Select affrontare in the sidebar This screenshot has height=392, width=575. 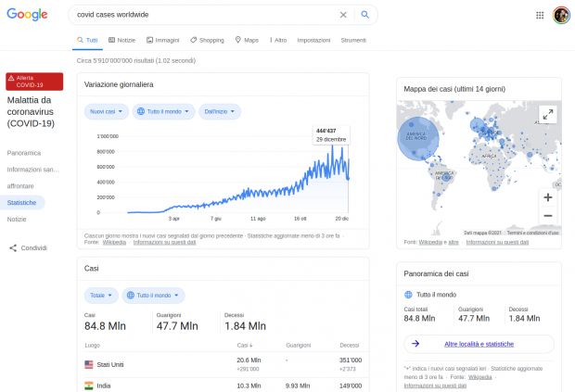pyautogui.click(x=20, y=185)
